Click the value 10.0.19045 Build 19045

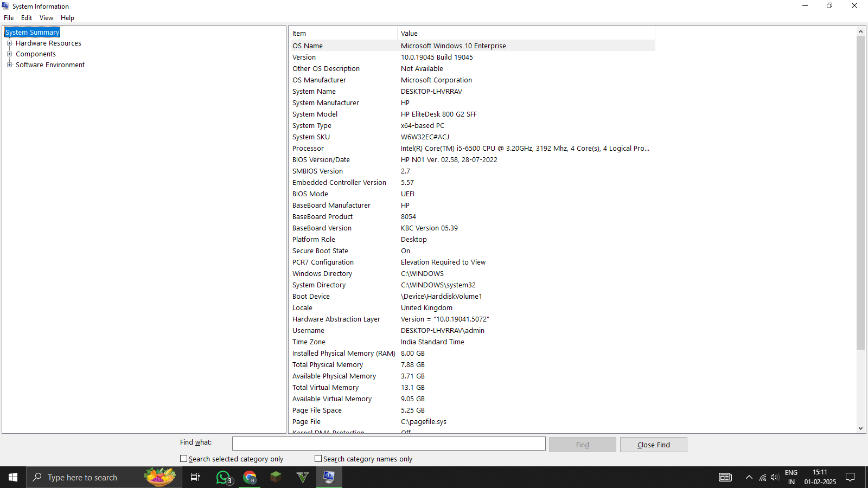pos(437,57)
